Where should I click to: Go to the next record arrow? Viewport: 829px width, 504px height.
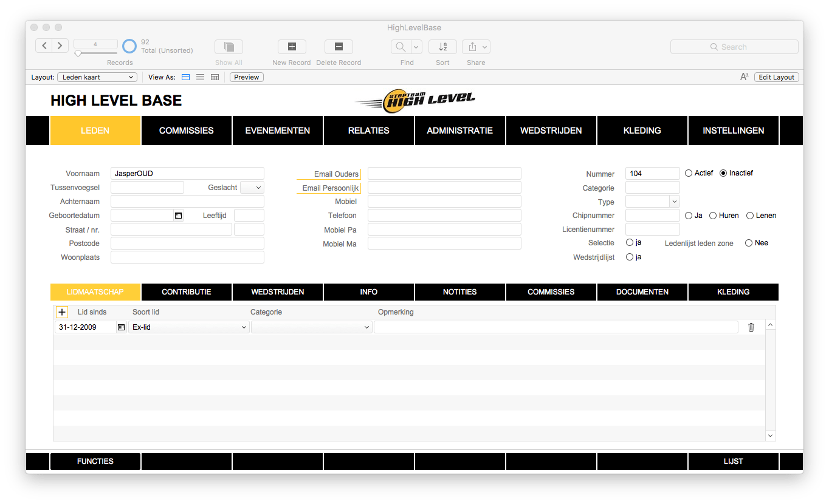[x=60, y=46]
